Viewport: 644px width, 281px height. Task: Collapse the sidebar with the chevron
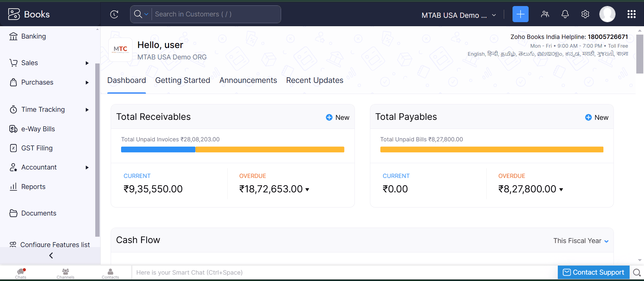point(51,255)
